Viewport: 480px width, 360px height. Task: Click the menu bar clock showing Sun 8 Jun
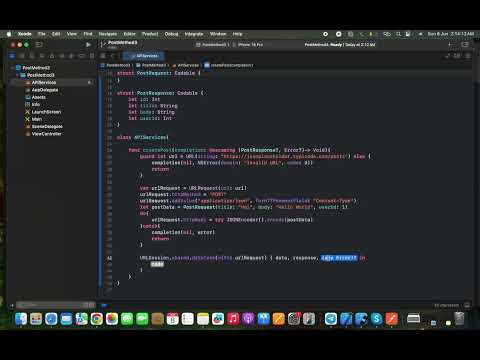click(451, 34)
